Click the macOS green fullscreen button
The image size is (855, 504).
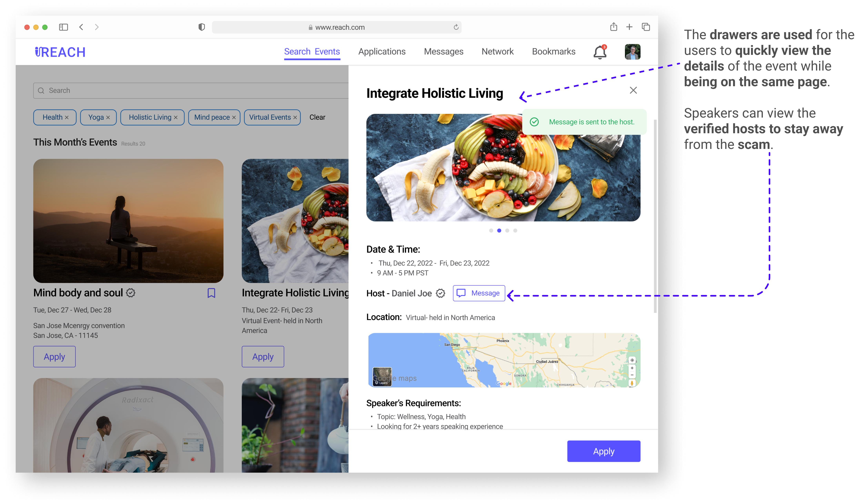click(45, 27)
